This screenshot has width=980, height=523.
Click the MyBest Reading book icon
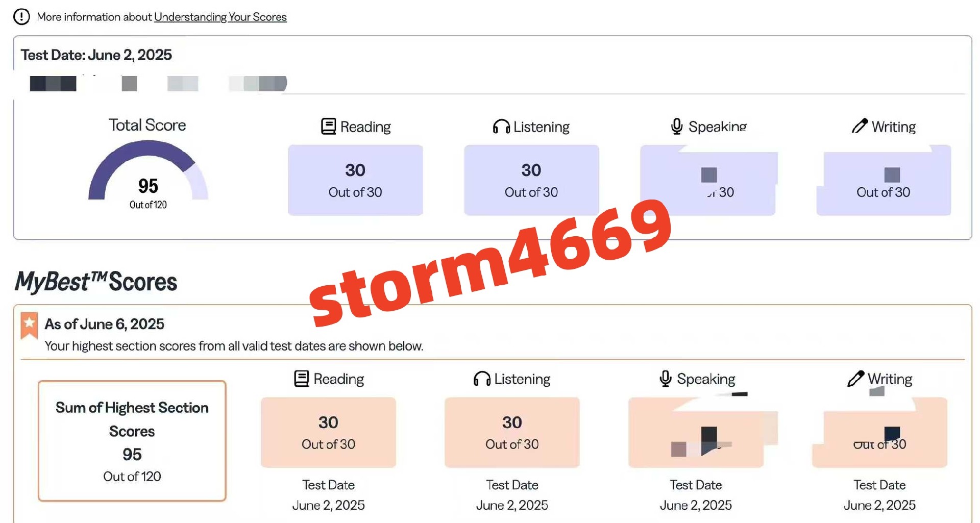coord(302,379)
